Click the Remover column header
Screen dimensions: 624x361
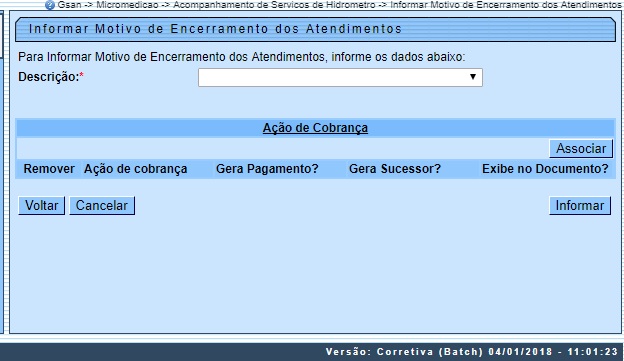[x=49, y=169]
